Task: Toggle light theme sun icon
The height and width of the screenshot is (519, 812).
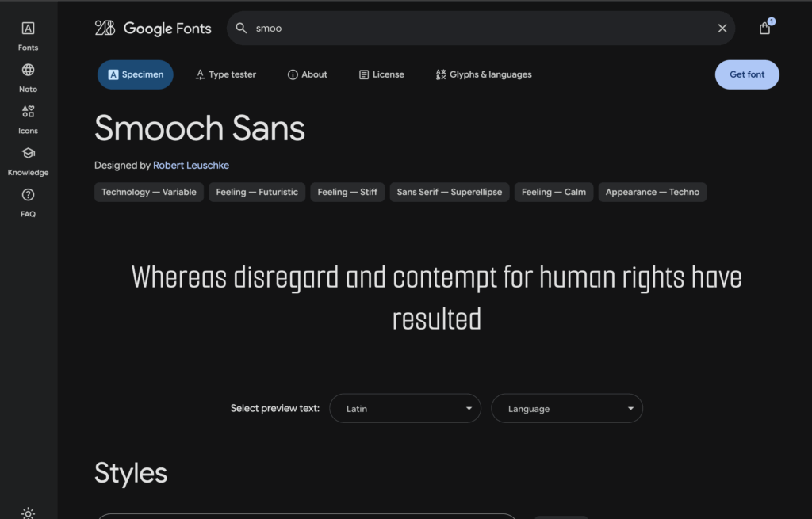Action: coord(28,513)
